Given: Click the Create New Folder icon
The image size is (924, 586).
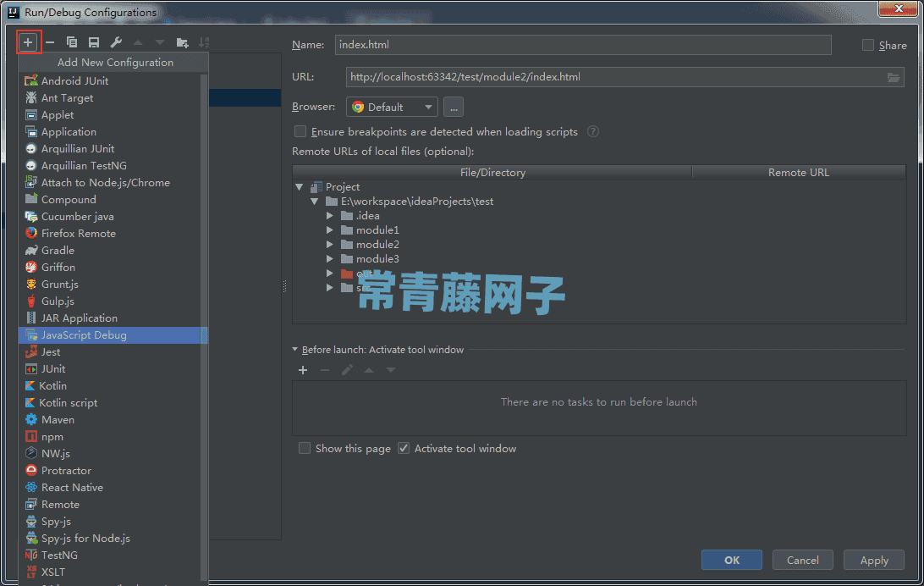Looking at the screenshot, I should click(182, 42).
